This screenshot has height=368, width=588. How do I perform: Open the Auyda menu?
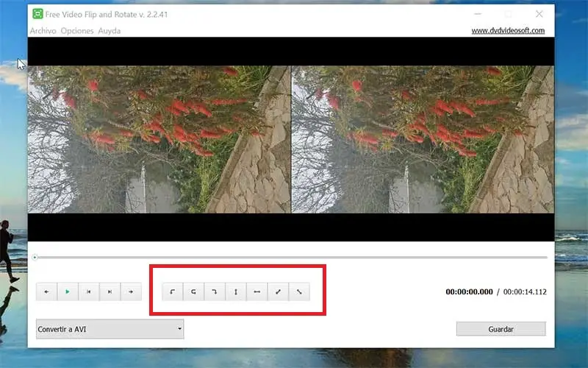coord(109,31)
